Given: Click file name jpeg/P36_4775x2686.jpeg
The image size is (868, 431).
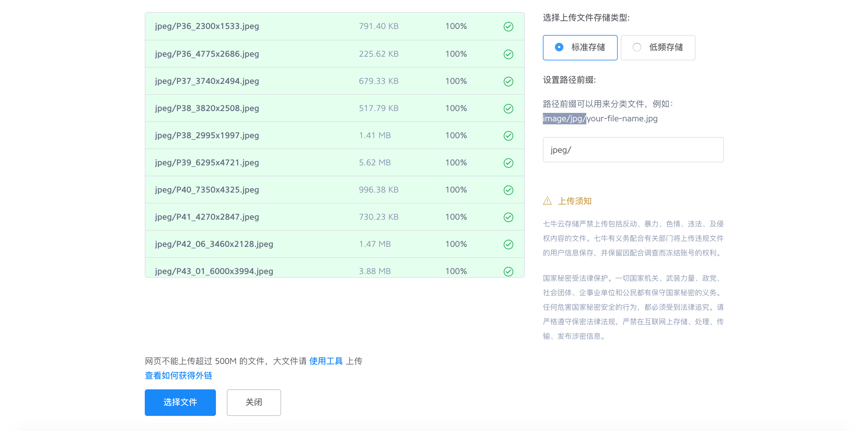Looking at the screenshot, I should [207, 54].
